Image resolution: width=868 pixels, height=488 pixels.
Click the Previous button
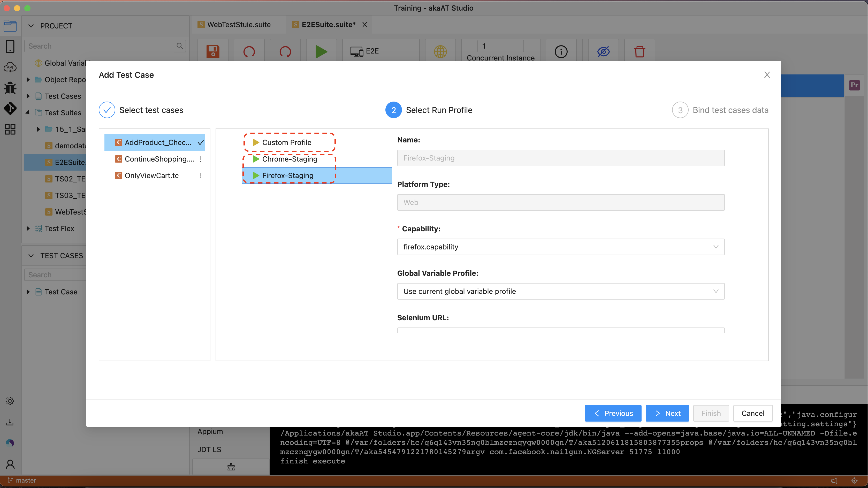tap(613, 414)
